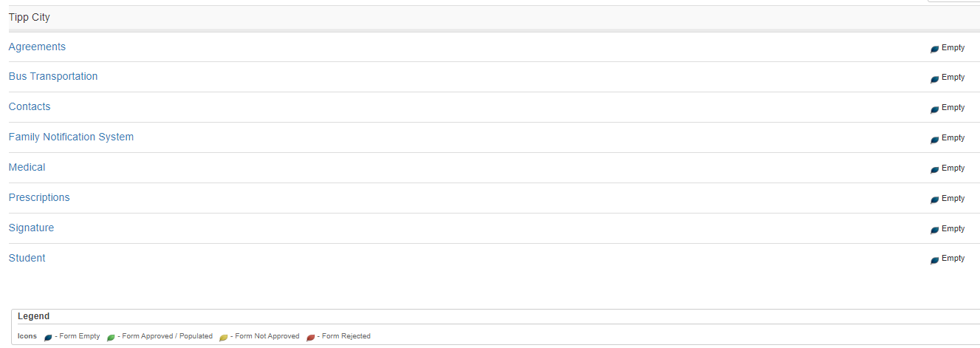Click Prescriptions row empty status leaf icon
This screenshot has width=980, height=348.
935,199
